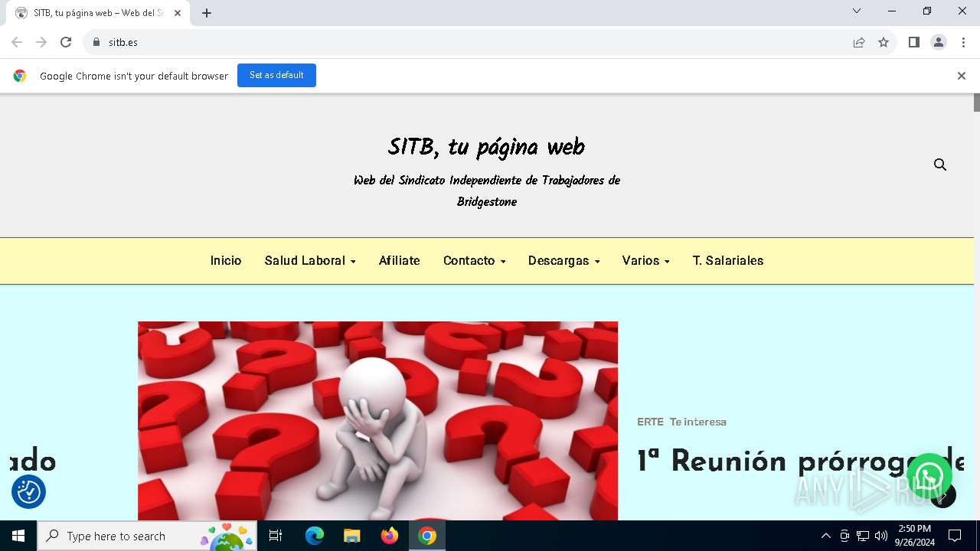Open volume control in system tray
This screenshot has width=980, height=551.
click(881, 536)
